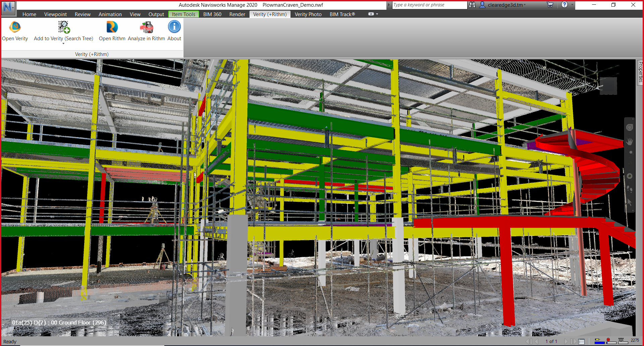644x346 pixels.
Task: Click the ViewCube home face
Action: coord(608,85)
